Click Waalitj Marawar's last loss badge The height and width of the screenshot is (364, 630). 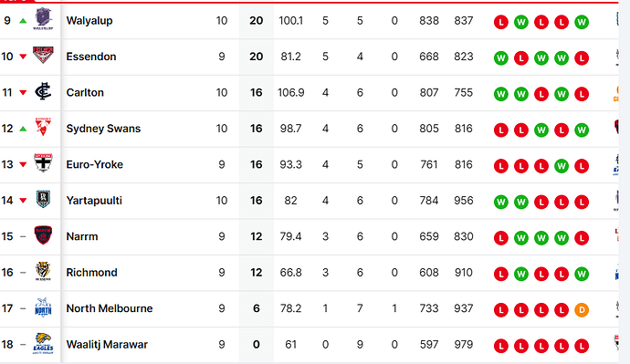582,346
